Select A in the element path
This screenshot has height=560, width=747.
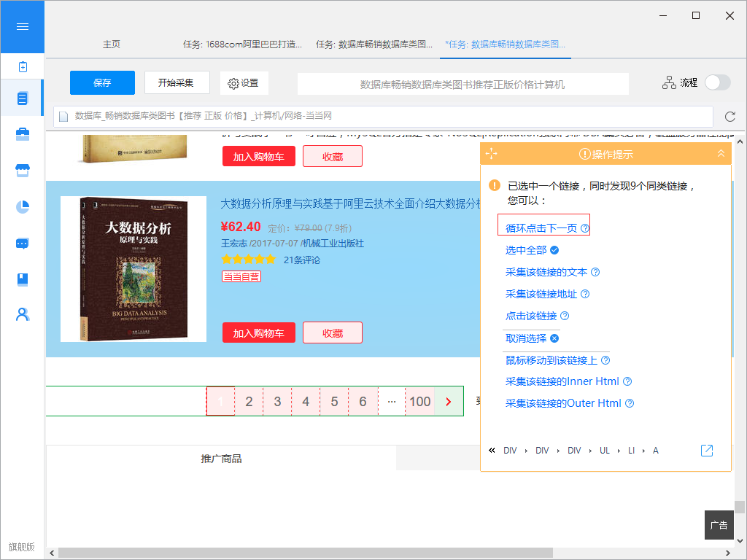pyautogui.click(x=656, y=451)
